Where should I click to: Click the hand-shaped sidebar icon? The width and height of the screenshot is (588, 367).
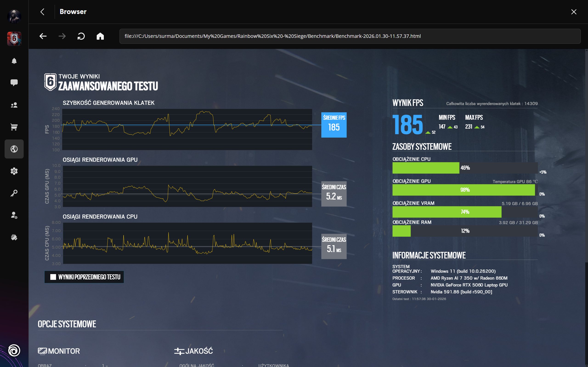coord(14,237)
